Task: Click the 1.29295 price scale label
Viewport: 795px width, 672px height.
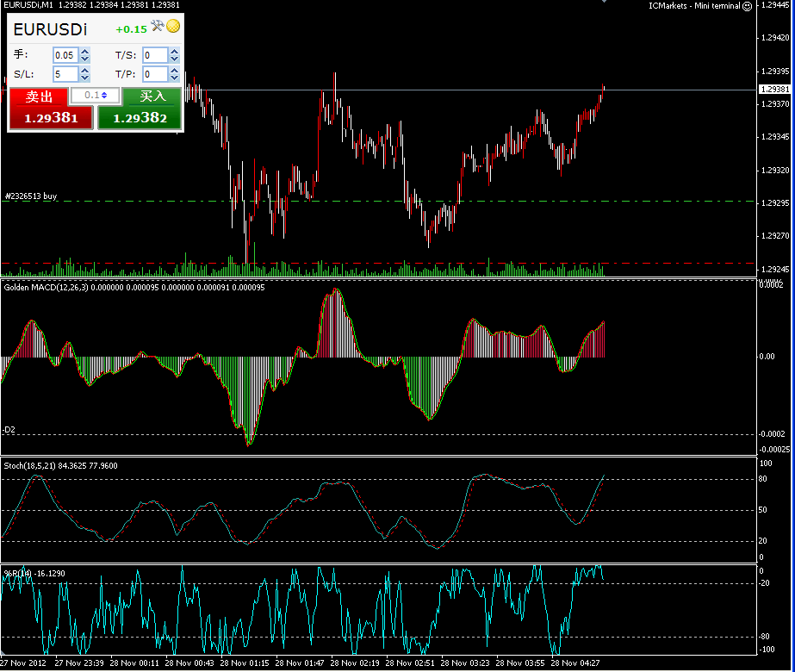Action: point(775,203)
